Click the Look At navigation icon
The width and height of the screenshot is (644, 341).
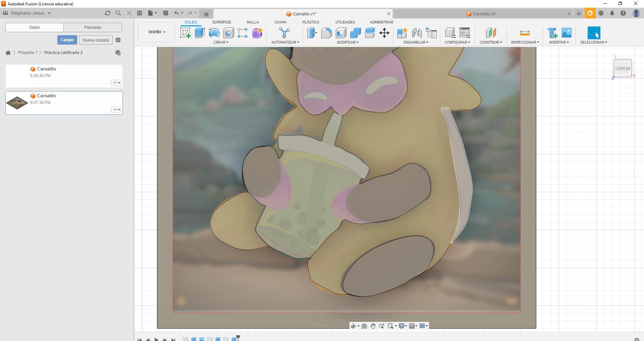point(364,326)
